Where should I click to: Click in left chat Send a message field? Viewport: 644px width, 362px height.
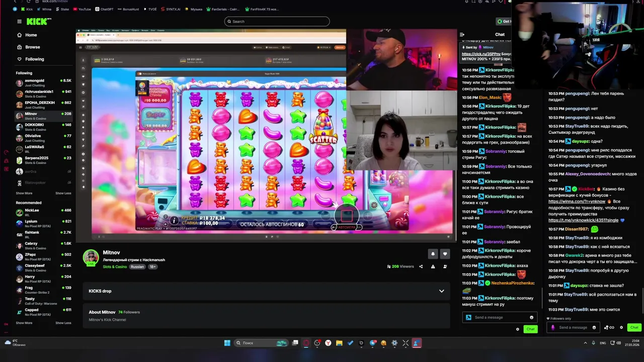click(499, 317)
